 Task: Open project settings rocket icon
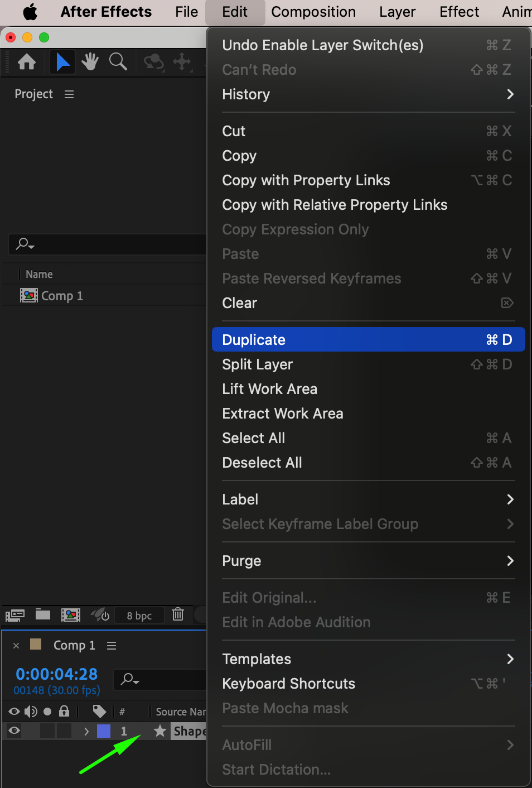pyautogui.click(x=100, y=615)
